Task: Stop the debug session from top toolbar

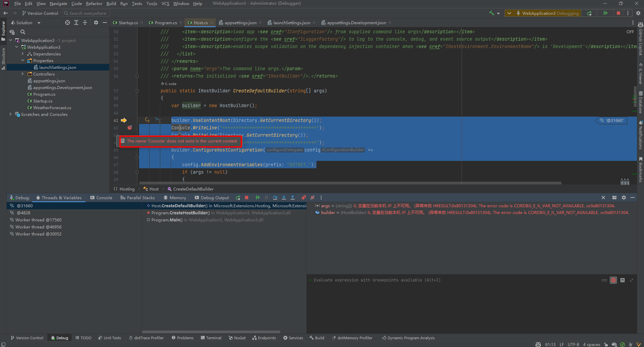Action: (618, 13)
